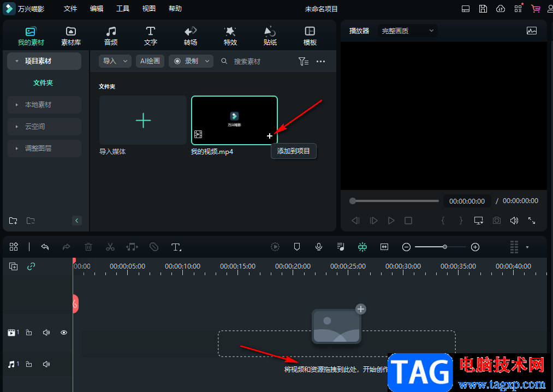The image size is (553, 392).
Task: Play the preview
Action: pos(391,221)
